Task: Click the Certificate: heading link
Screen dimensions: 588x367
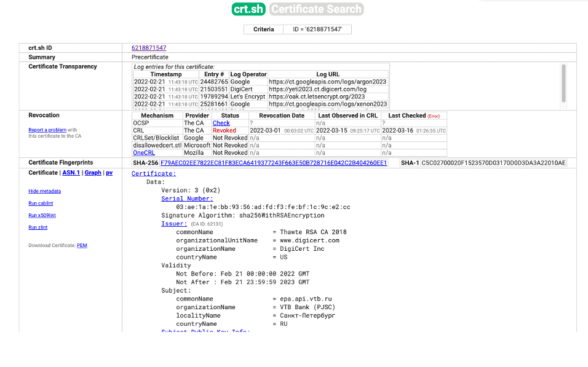Action: (x=154, y=174)
